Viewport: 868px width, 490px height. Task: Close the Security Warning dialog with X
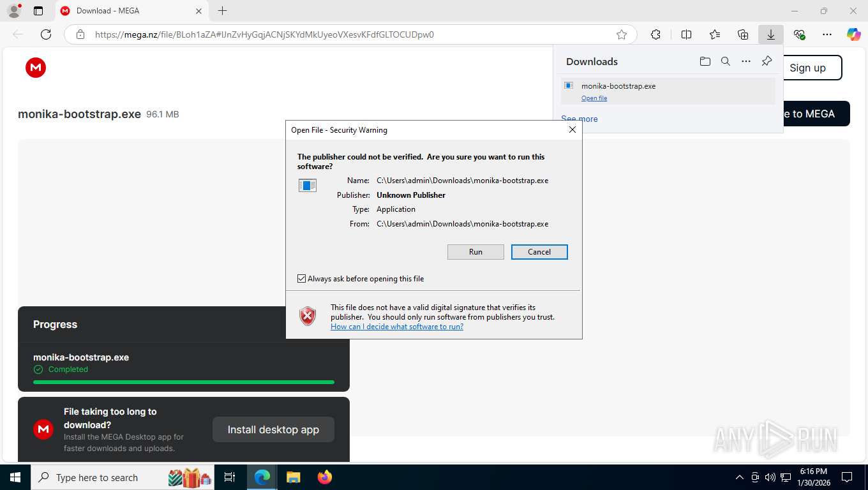pos(572,130)
